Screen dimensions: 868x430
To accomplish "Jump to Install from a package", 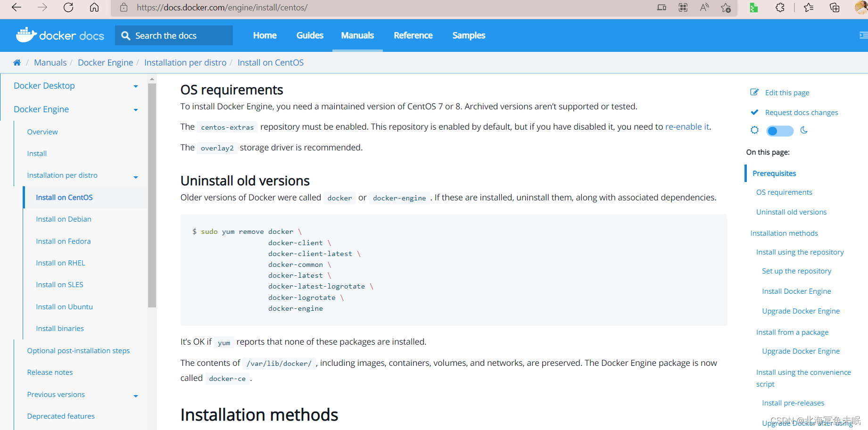I will click(792, 332).
